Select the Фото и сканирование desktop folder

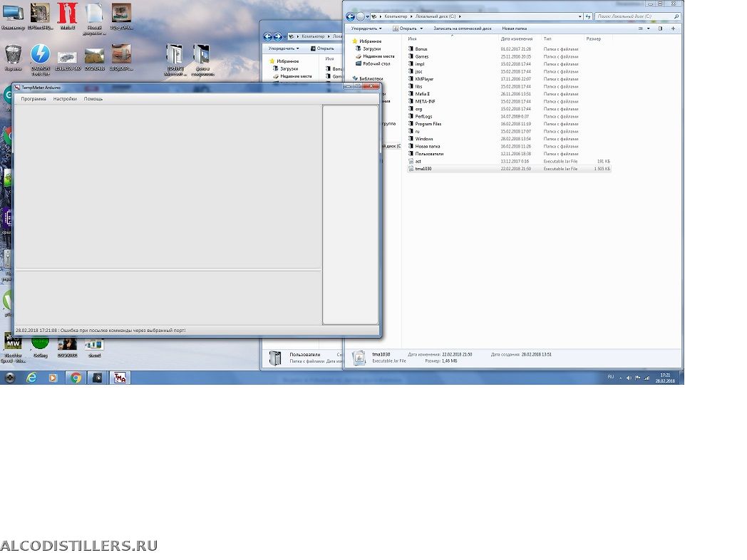(202, 60)
